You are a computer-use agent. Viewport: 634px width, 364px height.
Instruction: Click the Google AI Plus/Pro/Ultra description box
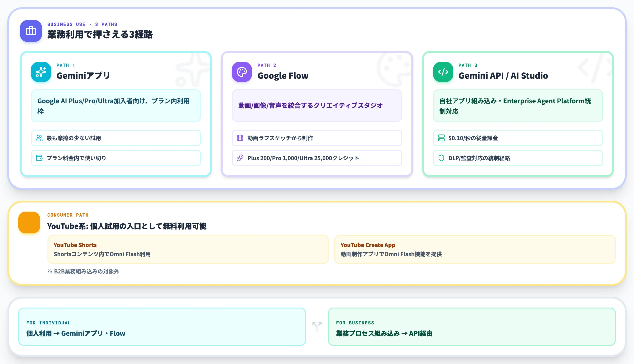point(116,106)
